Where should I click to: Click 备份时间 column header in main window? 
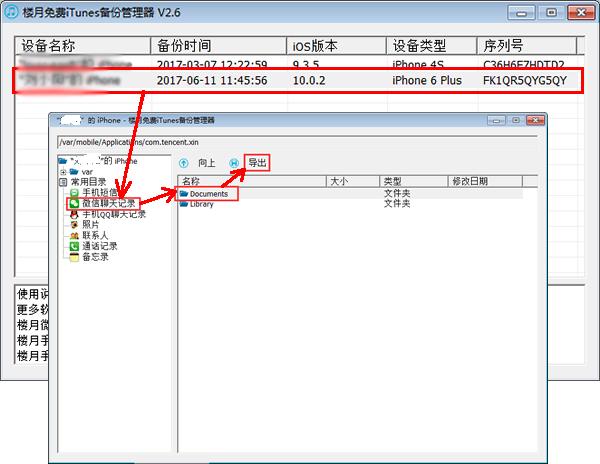pos(219,46)
